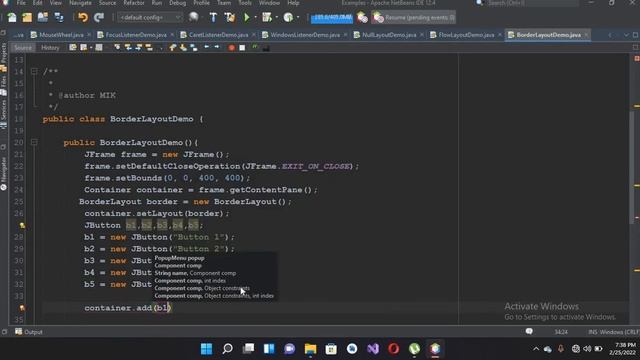Viewport: 640px width, 360px height.
Task: Open the Debug menu
Action: 178,3
